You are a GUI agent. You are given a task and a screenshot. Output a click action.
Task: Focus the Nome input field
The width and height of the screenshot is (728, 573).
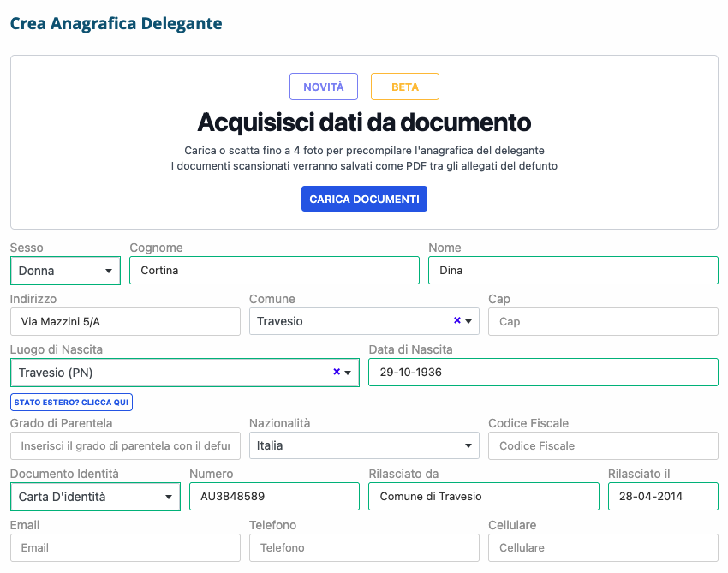pos(573,271)
